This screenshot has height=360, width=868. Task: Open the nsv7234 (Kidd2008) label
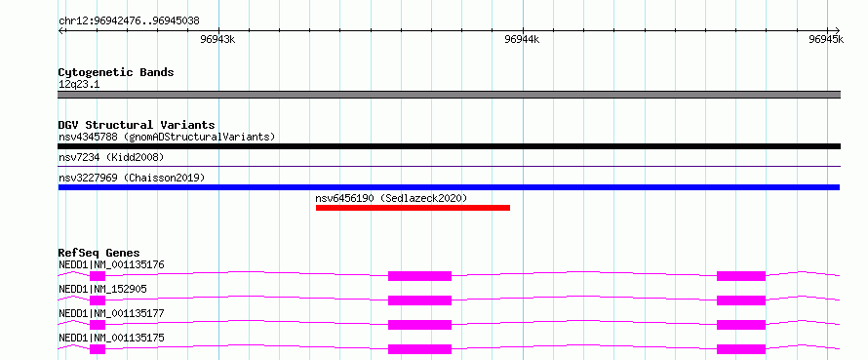tap(111, 158)
